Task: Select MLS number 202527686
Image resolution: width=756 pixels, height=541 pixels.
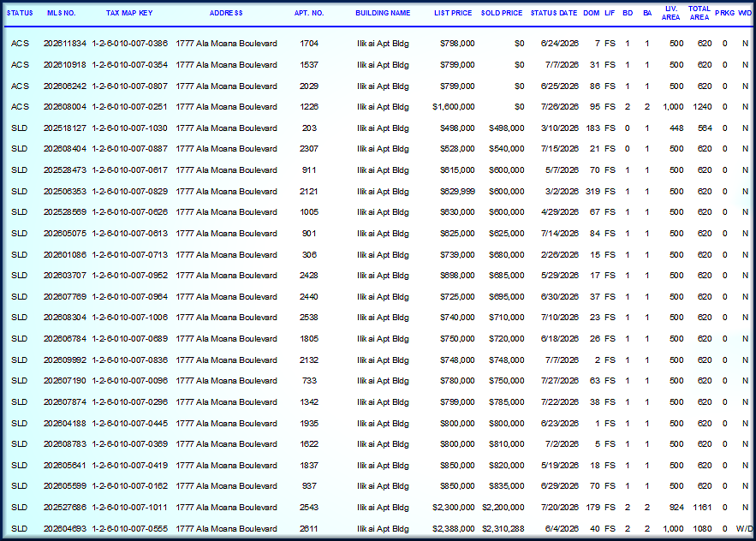Action: [64, 508]
